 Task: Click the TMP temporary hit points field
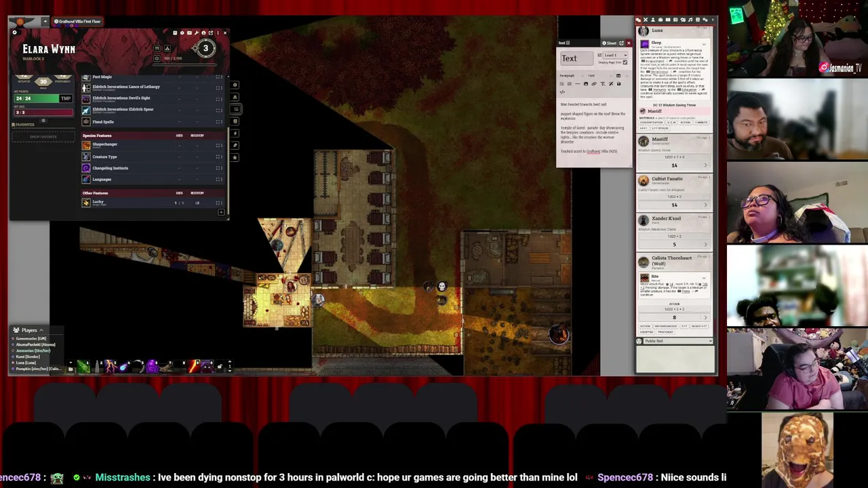click(x=66, y=98)
